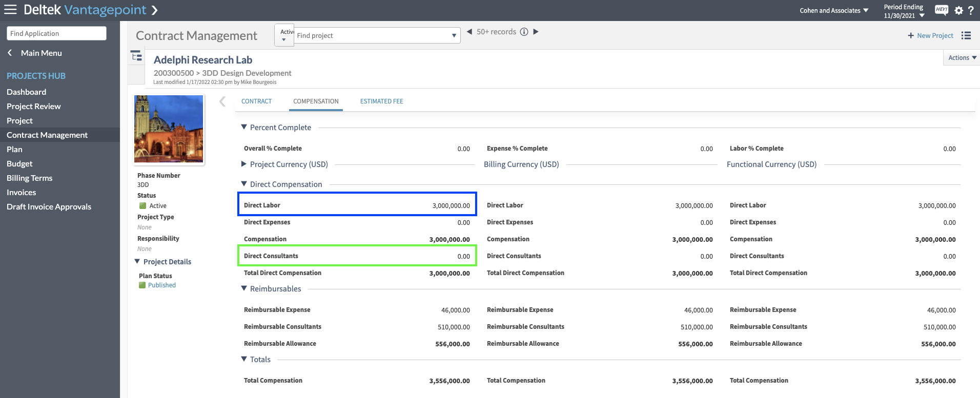Toggle project structure tree icon
The height and width of the screenshot is (398, 980).
click(x=136, y=56)
